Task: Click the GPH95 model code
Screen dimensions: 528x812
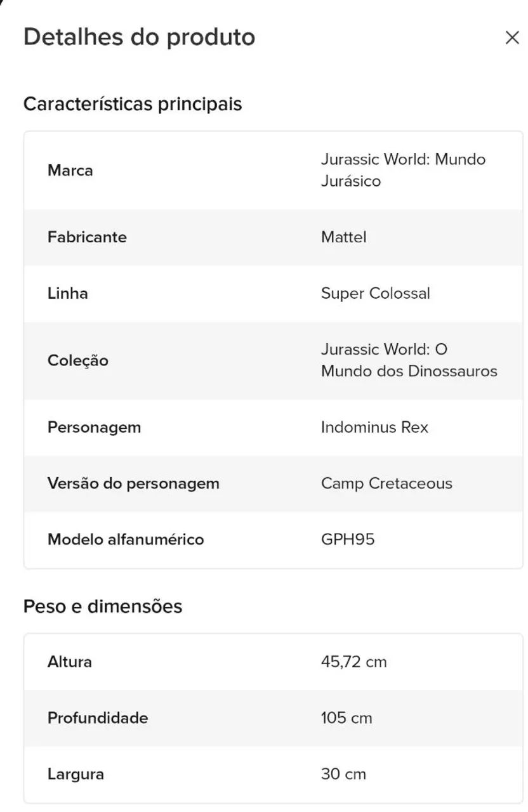Action: [x=348, y=540]
